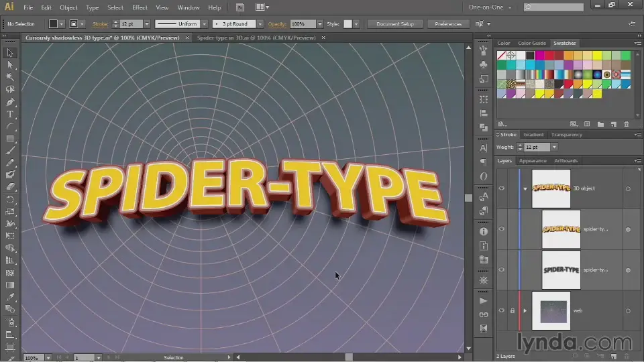Open the stroke weight dropdown in Stroke panel
Screen dimensions: 644x362
tap(553, 147)
